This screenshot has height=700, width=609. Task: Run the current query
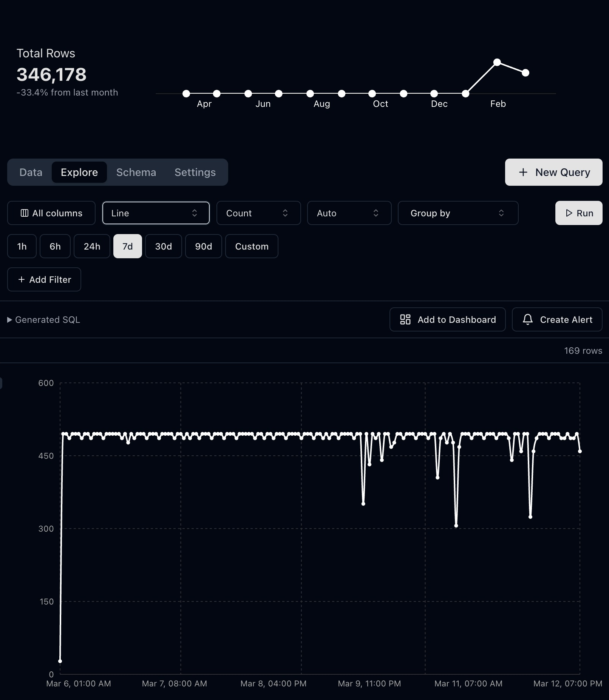point(579,213)
